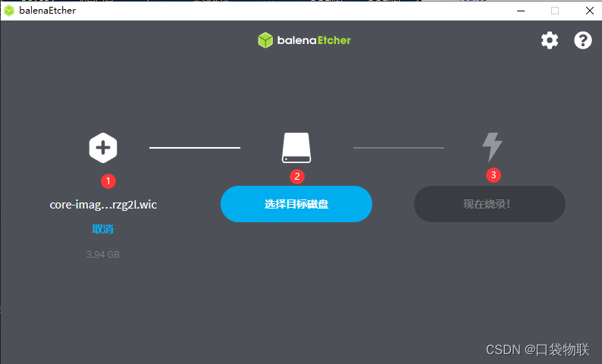Close the balenaEtcher window

tap(590, 11)
